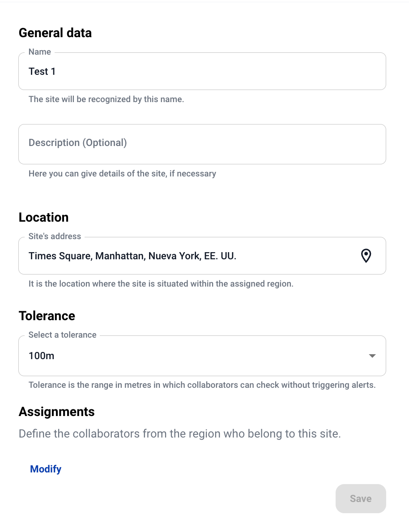Click the Tolerance section heading
The width and height of the screenshot is (409, 532).
click(47, 316)
